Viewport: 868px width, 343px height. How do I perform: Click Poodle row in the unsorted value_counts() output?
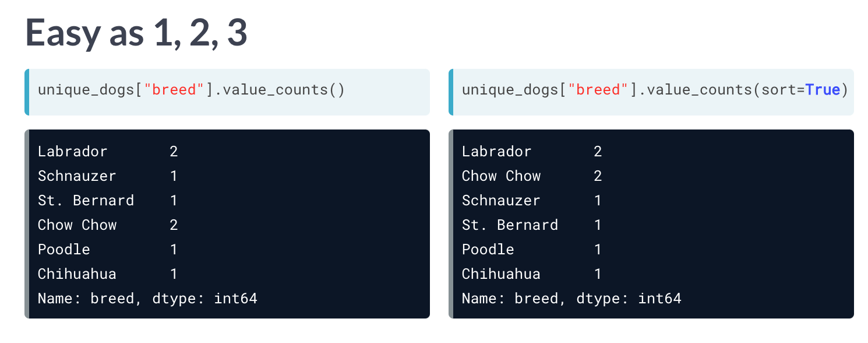point(108,250)
